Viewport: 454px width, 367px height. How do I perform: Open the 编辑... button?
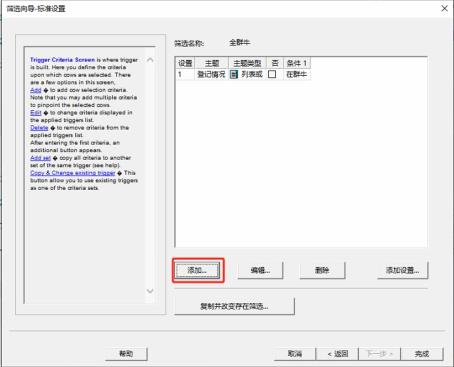260,270
